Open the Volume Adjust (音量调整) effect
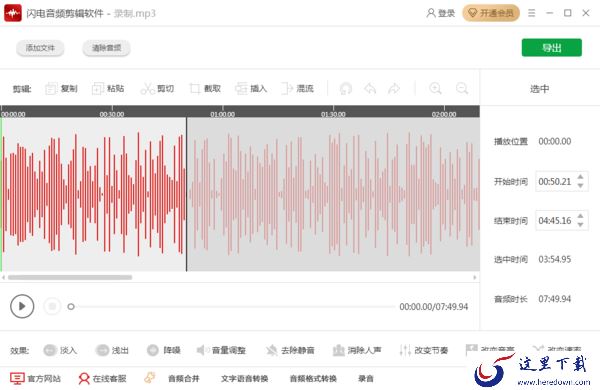This screenshot has width=600, height=390. pyautogui.click(x=221, y=350)
